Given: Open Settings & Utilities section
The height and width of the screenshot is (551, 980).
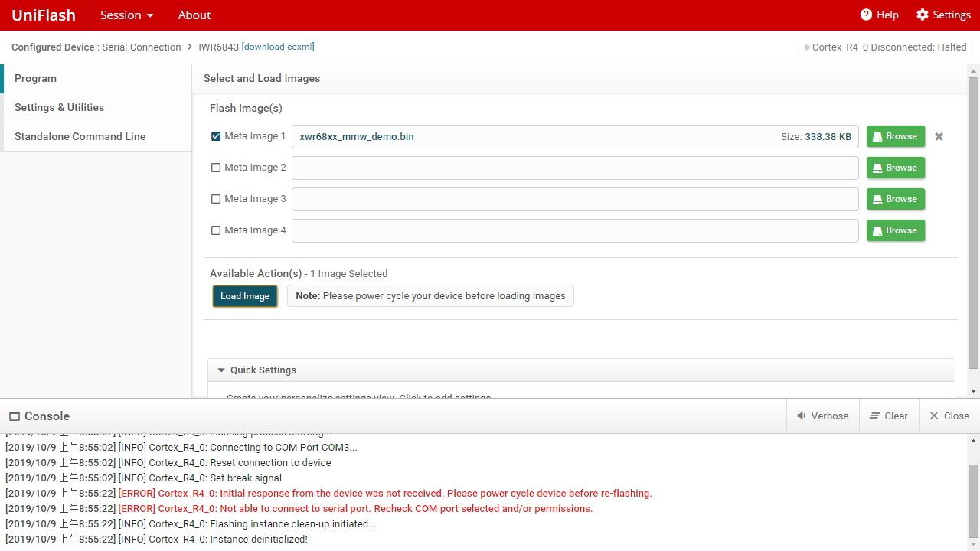Looking at the screenshot, I should click(x=96, y=107).
